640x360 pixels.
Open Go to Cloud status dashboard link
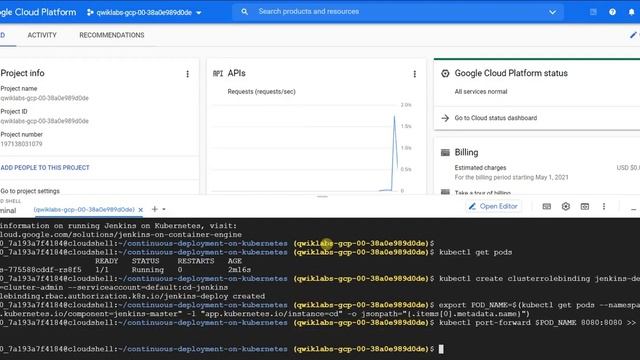point(496,118)
